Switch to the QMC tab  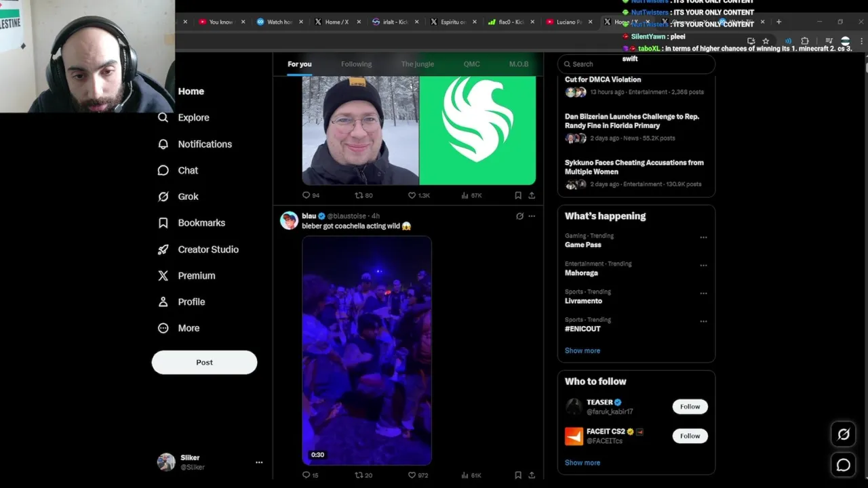[471, 64]
